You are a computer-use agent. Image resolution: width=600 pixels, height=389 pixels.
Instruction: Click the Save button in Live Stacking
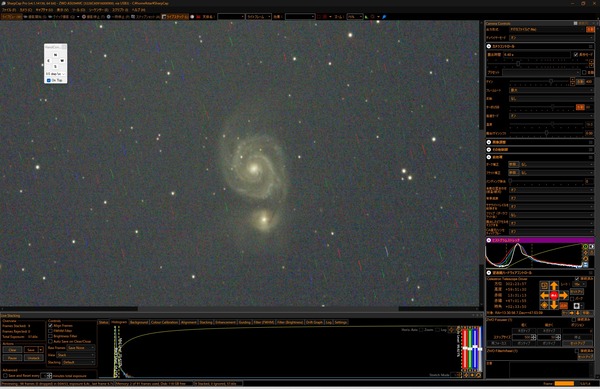[x=31, y=350]
